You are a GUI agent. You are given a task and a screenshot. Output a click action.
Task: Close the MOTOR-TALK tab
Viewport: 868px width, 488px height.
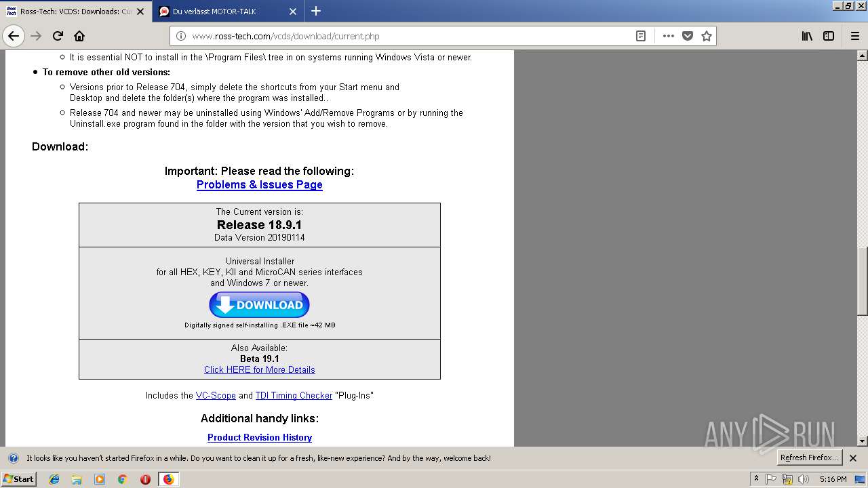coord(293,12)
